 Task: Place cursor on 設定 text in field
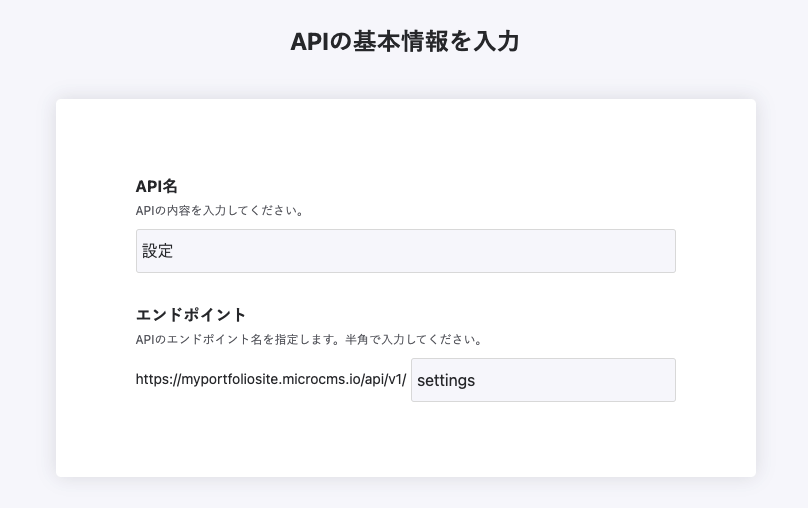[158, 252]
